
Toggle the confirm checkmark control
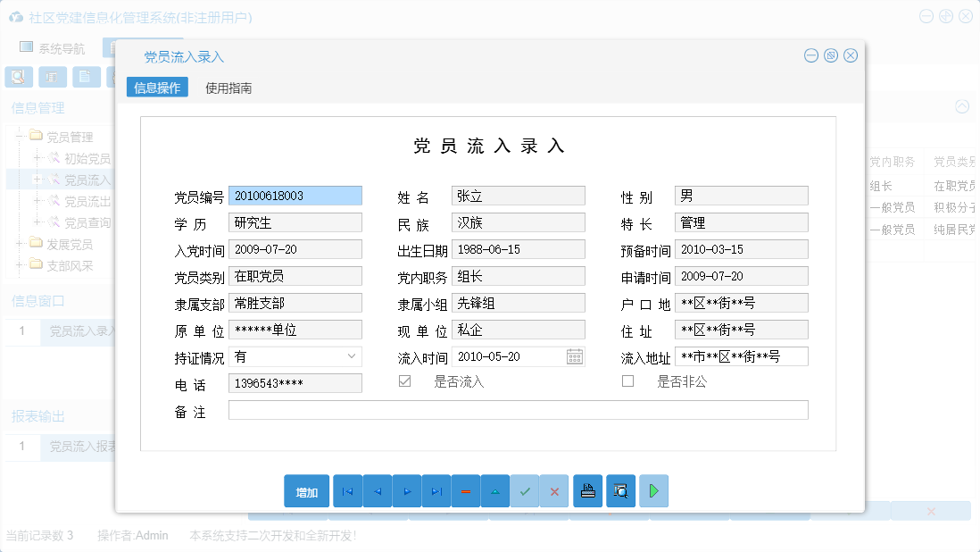tap(525, 490)
